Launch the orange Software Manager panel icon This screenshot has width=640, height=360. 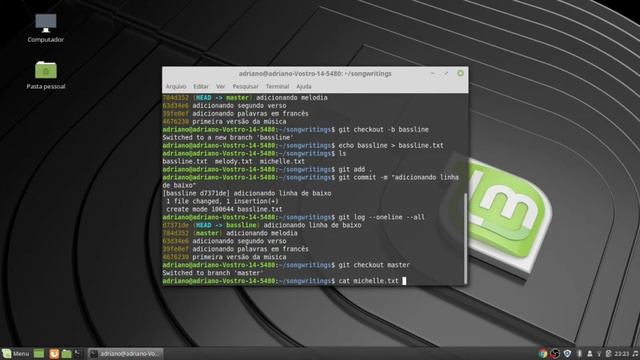(x=54, y=353)
